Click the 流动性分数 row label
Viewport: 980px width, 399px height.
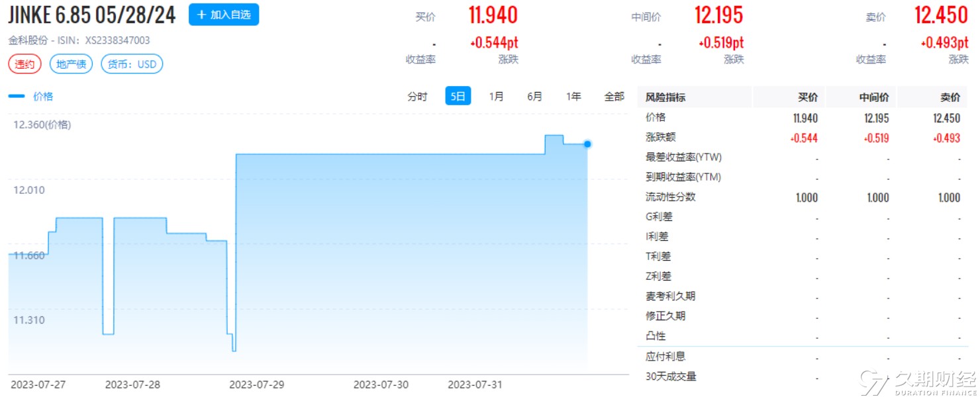click(671, 197)
